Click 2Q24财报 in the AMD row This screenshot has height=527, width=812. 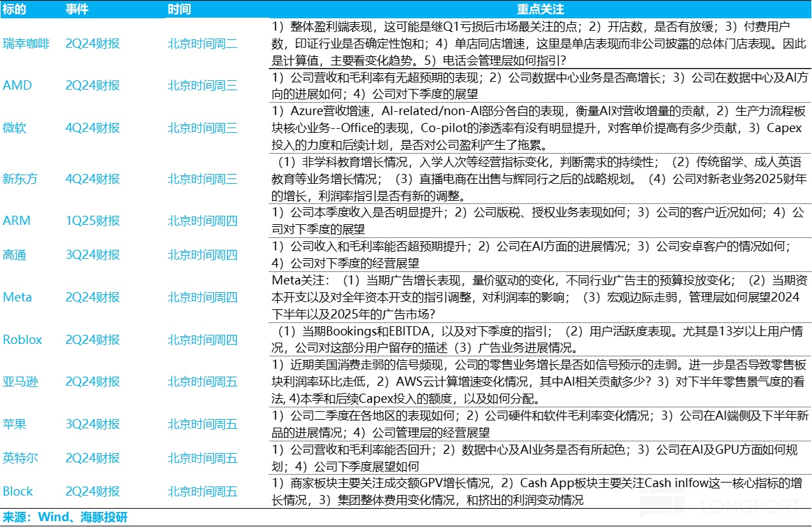point(93,86)
